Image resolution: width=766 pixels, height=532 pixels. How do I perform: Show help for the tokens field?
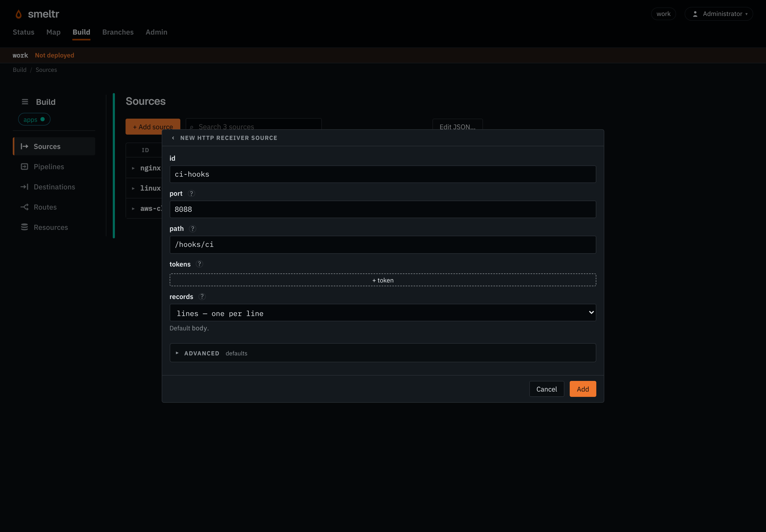click(199, 264)
